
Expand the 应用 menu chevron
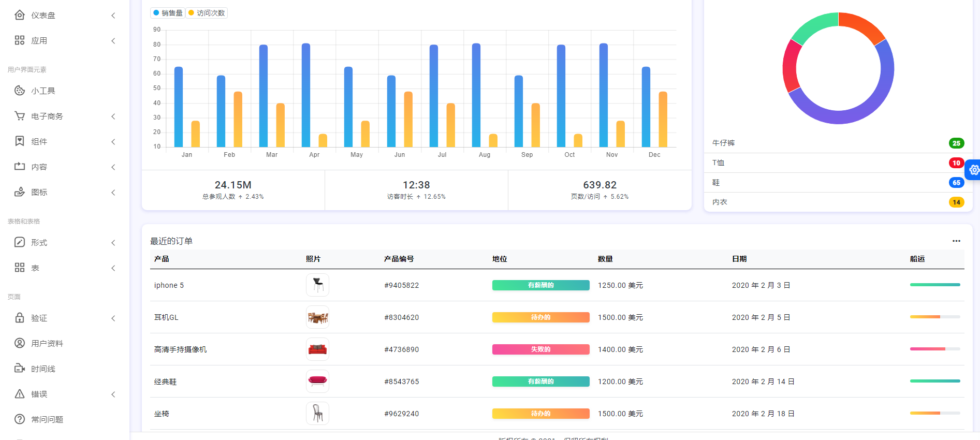pyautogui.click(x=113, y=41)
